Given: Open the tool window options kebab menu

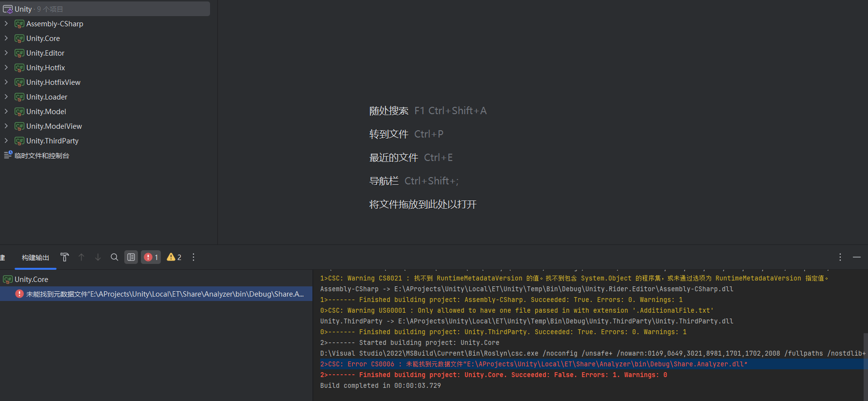Looking at the screenshot, I should (840, 257).
